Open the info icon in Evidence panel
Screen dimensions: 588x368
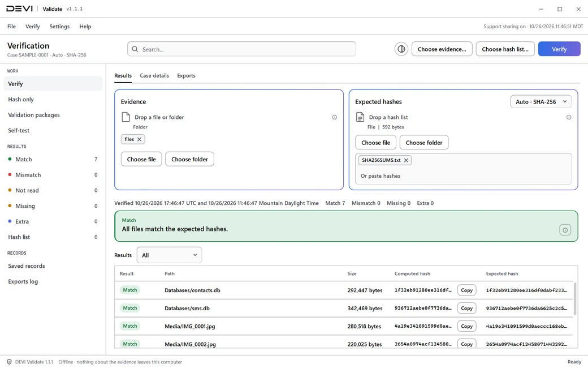[335, 117]
